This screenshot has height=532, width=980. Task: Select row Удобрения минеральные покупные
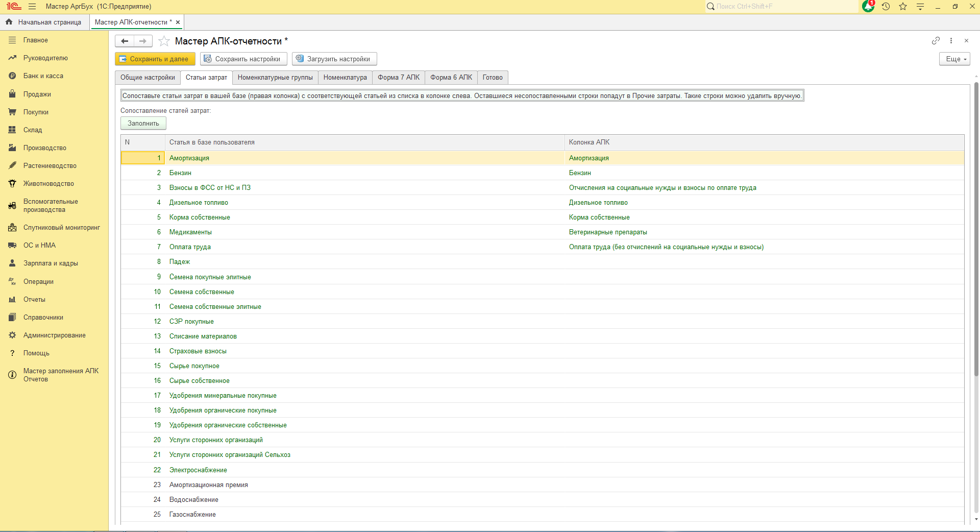(542, 395)
